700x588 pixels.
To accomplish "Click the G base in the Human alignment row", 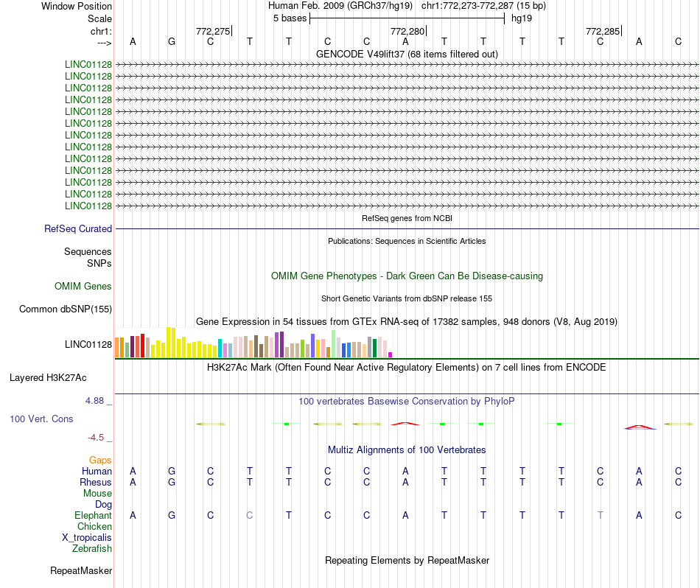I will 172,471.
